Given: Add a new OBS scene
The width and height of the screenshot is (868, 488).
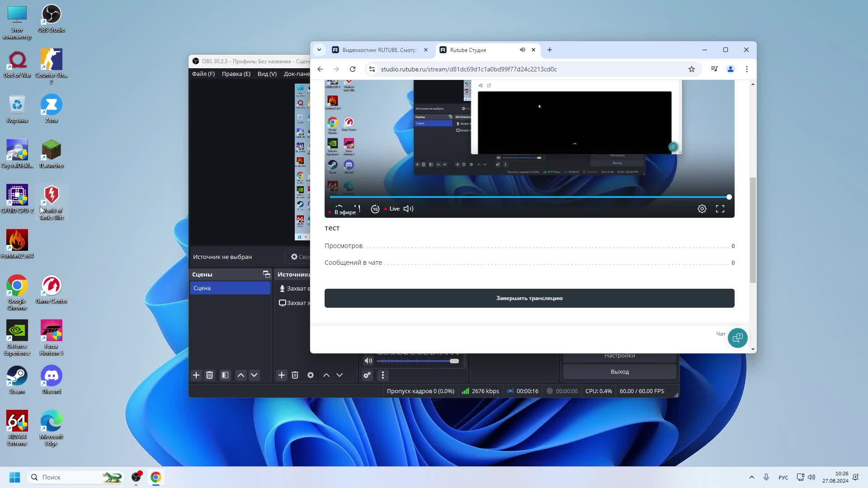Looking at the screenshot, I should [196, 375].
